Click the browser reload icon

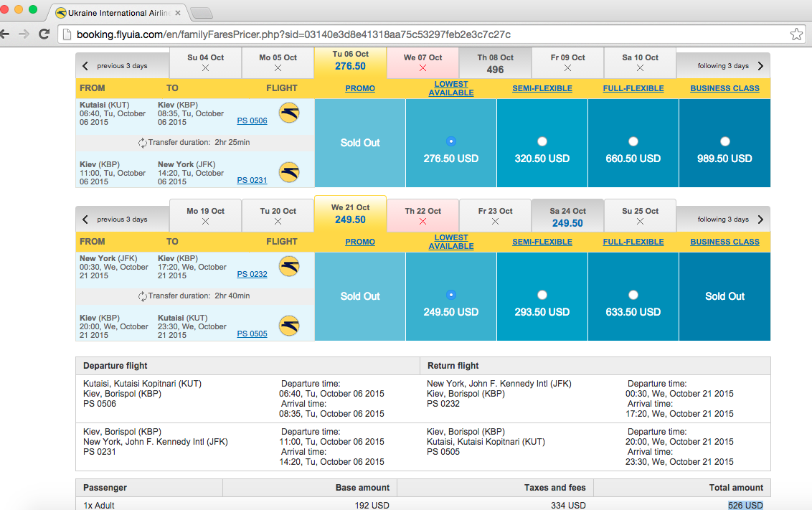click(x=44, y=34)
